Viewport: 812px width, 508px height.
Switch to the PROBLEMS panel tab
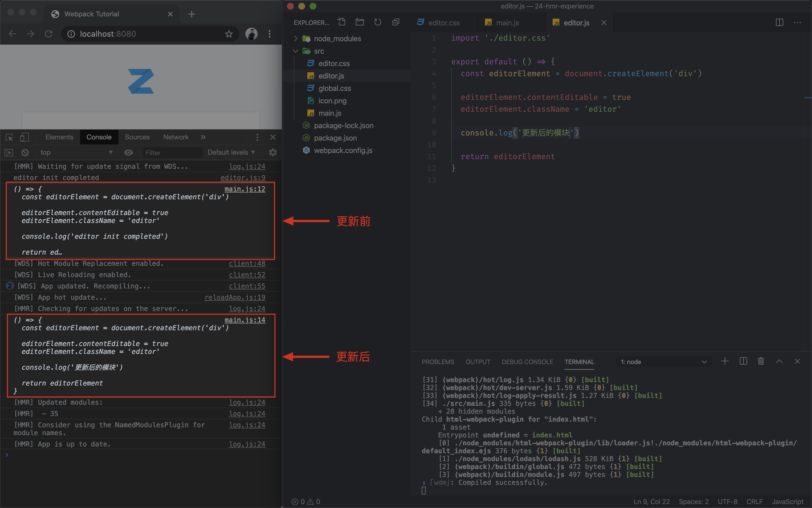[x=438, y=362]
